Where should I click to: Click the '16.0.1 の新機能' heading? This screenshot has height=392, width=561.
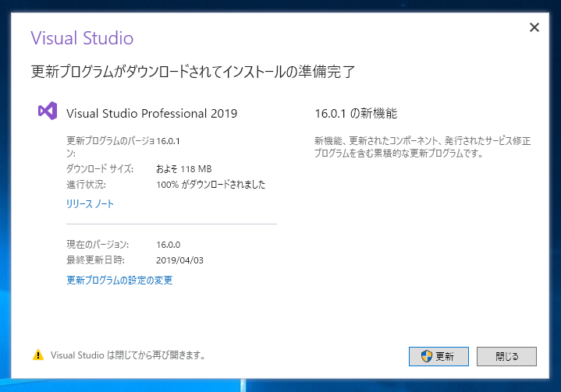click(x=356, y=114)
